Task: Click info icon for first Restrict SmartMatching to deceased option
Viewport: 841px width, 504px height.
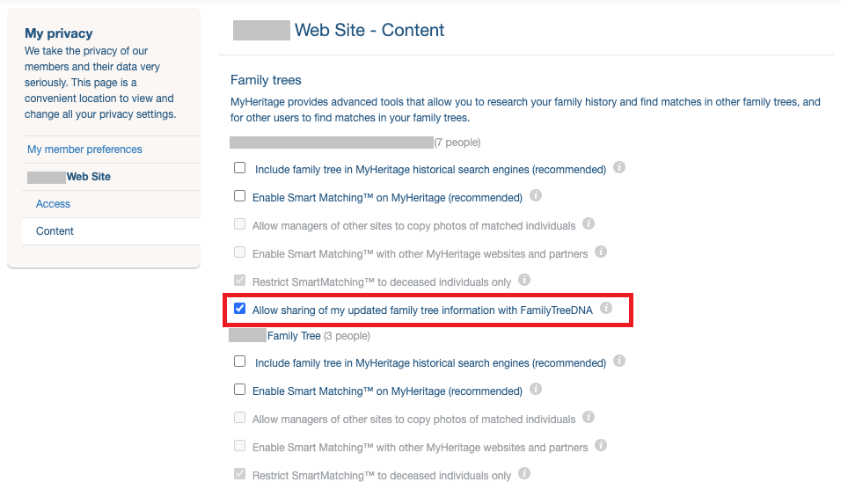Action: 524,280
